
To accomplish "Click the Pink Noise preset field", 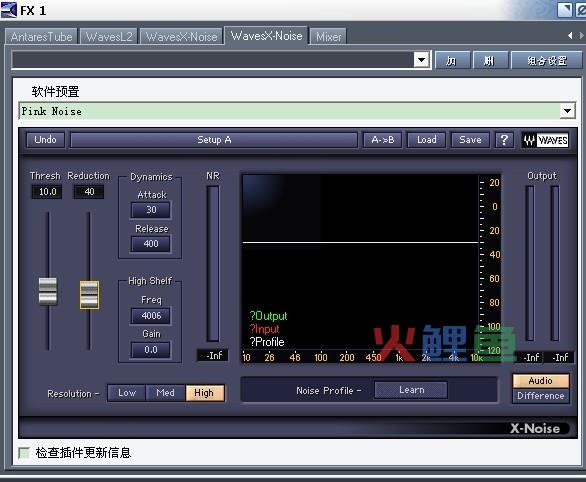I will (x=290, y=111).
